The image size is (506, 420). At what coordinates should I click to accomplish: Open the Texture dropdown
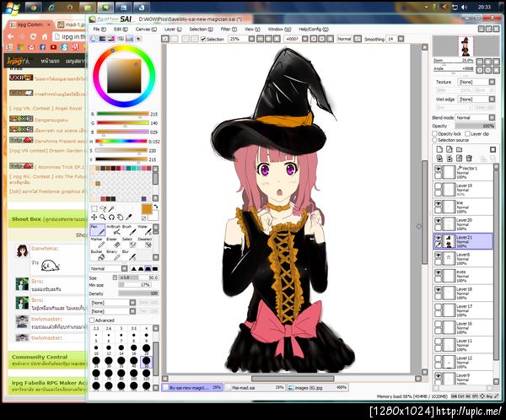[x=476, y=82]
